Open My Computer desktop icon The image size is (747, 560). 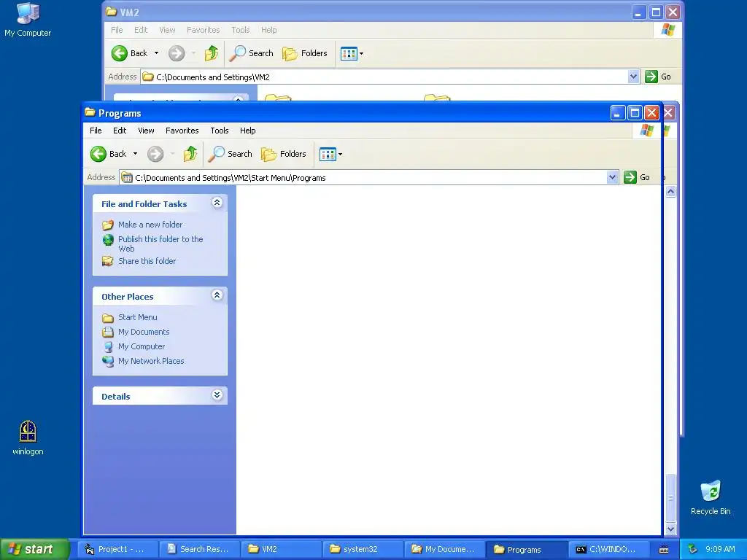(x=28, y=20)
